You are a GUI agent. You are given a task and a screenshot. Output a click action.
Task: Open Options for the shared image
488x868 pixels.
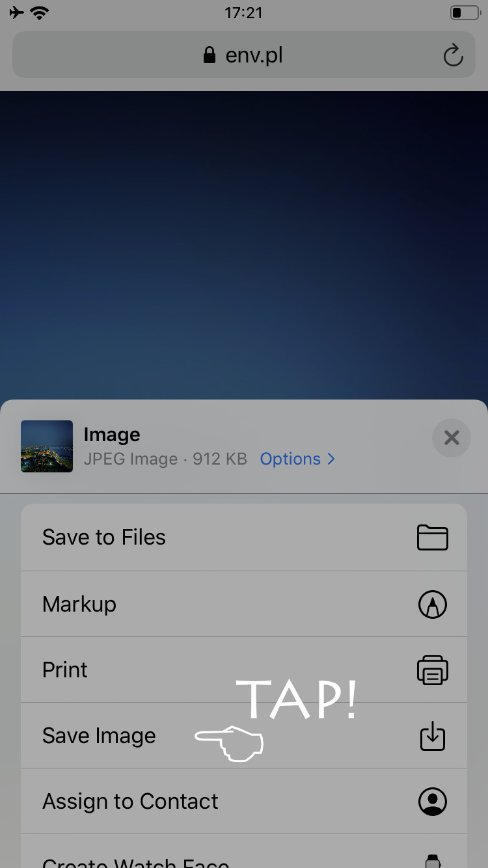(290, 459)
